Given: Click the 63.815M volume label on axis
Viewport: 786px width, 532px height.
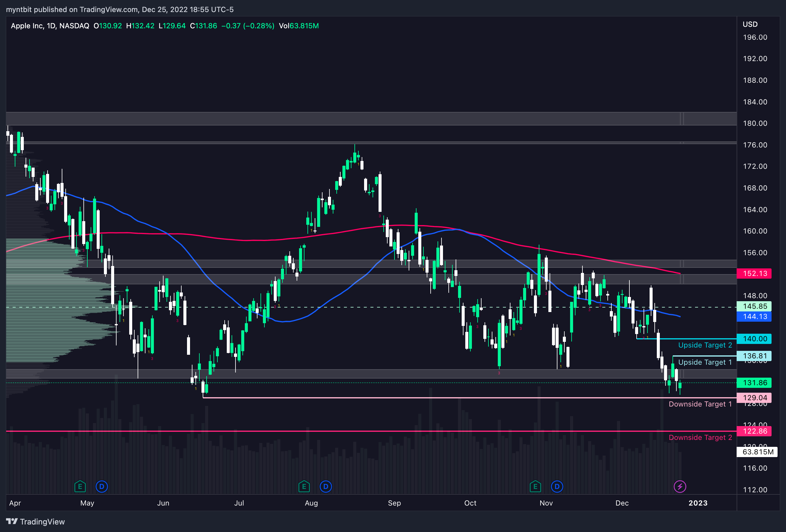Looking at the screenshot, I should [x=757, y=452].
